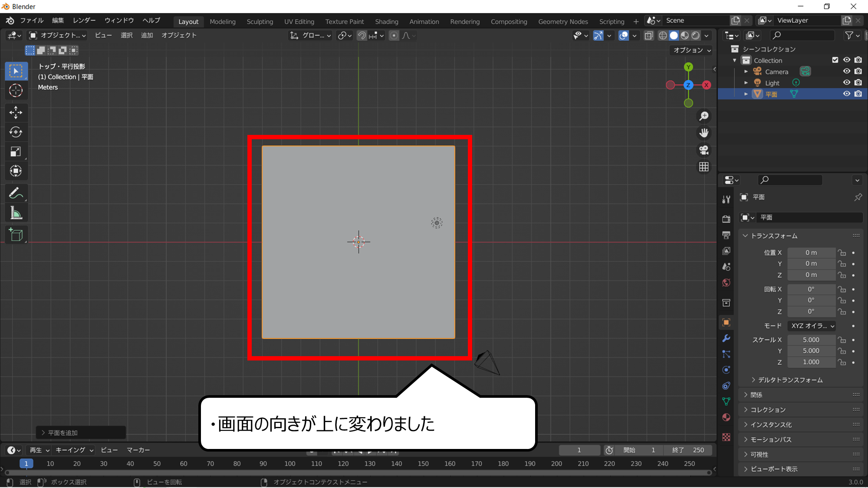Open the Texture properties tab

click(726, 437)
